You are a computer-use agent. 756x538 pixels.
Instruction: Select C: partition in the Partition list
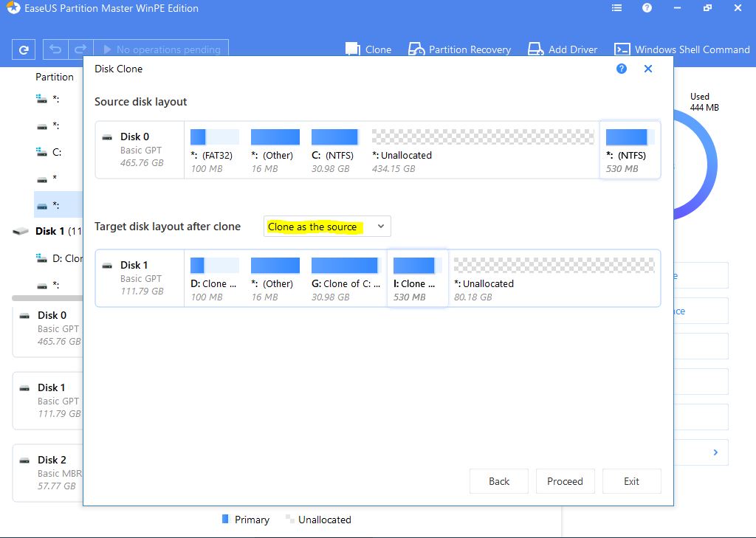[x=56, y=152]
